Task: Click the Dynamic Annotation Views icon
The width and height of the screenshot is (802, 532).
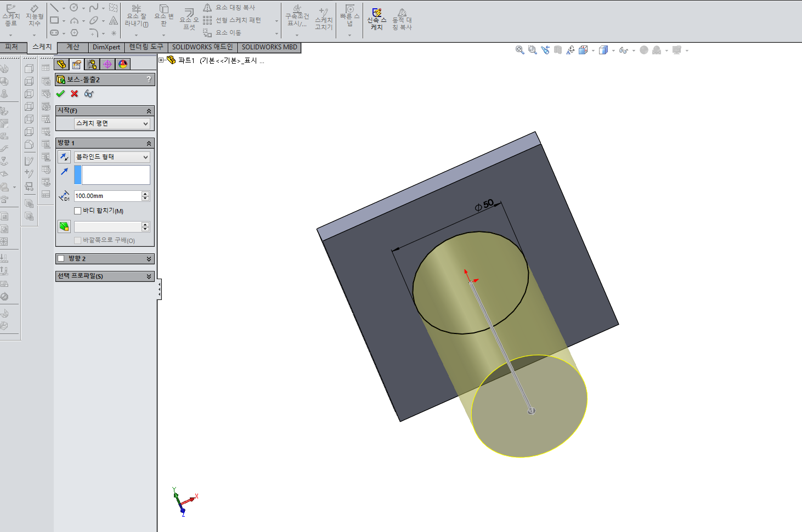Action: pyautogui.click(x=571, y=50)
